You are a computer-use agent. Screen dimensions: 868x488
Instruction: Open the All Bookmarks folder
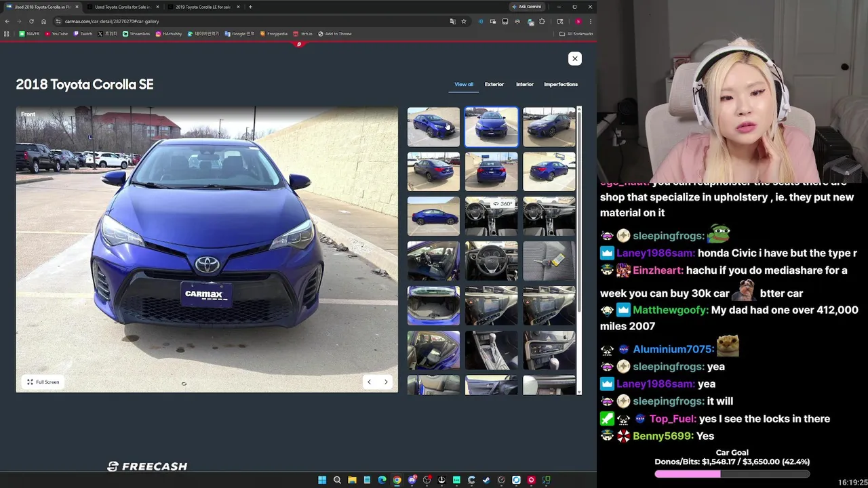coord(576,33)
